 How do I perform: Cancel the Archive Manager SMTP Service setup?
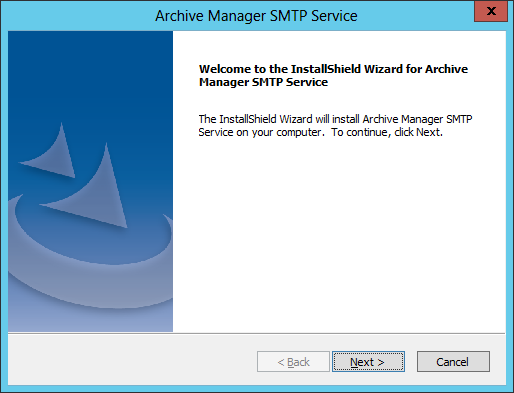[453, 362]
